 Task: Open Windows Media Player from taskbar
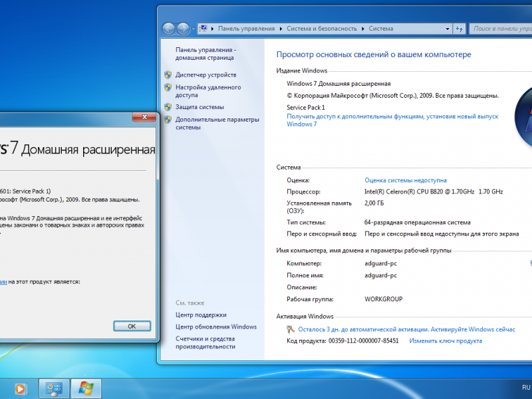[x=21, y=389]
